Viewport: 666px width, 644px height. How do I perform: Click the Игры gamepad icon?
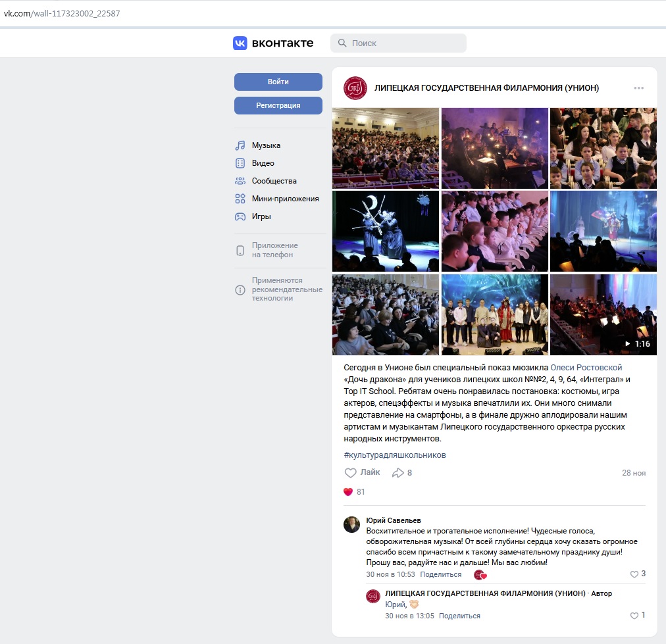click(x=240, y=216)
